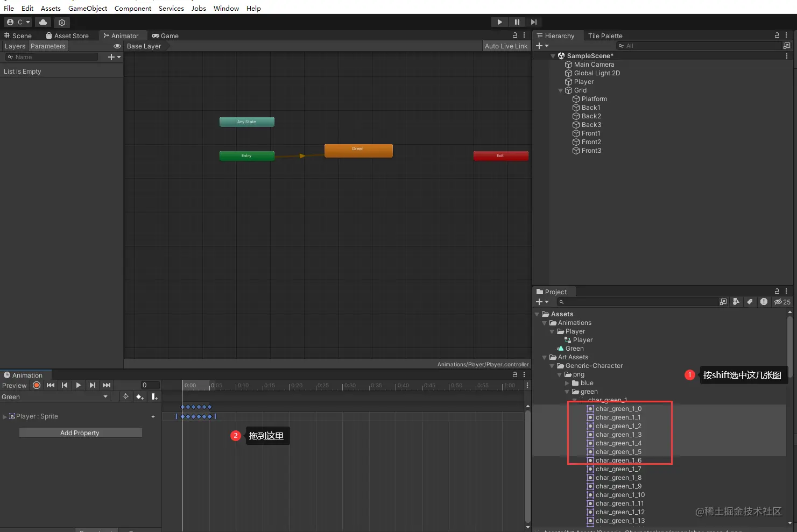Viewport: 797px width, 532px height.
Task: Click the Base Layer breadcrumb
Action: click(144, 46)
